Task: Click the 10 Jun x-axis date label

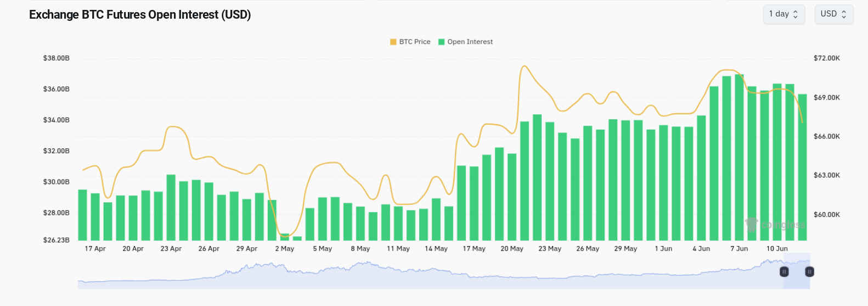Action: pos(777,249)
